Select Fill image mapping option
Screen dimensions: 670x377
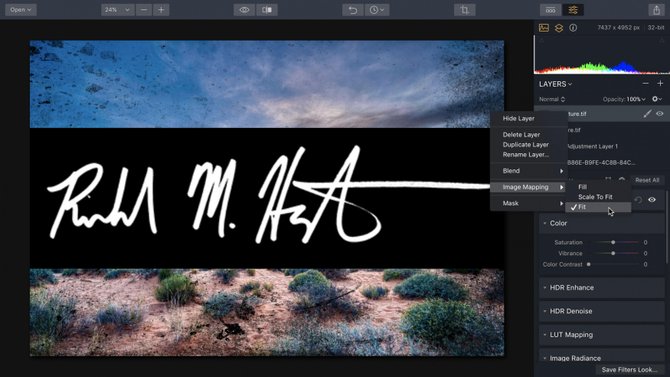pos(598,187)
